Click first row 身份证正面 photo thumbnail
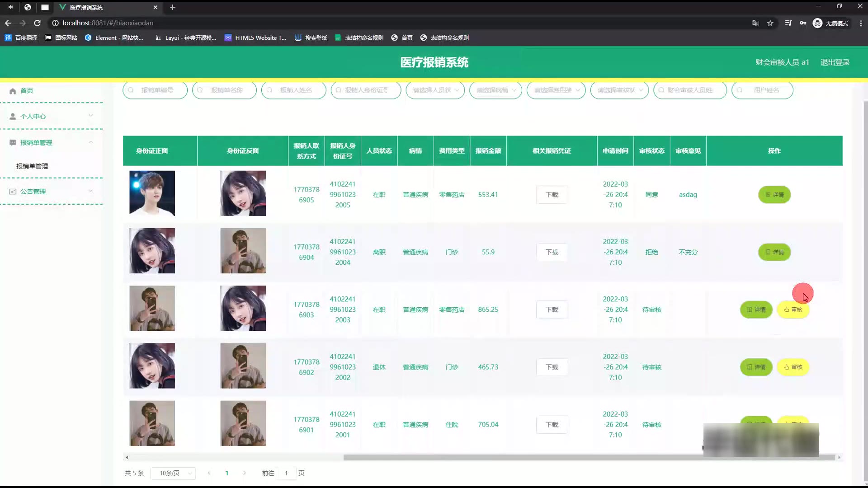This screenshot has height=488, width=868. click(x=152, y=193)
